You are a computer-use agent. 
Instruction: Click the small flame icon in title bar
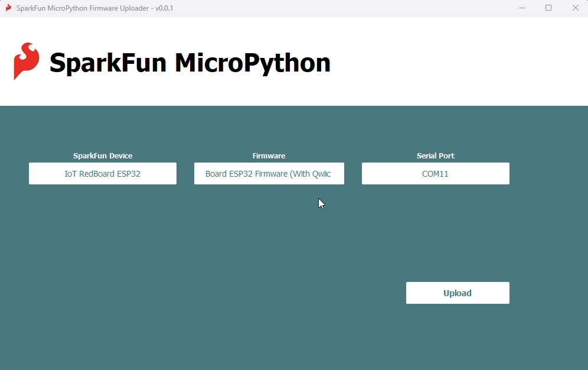tap(8, 8)
